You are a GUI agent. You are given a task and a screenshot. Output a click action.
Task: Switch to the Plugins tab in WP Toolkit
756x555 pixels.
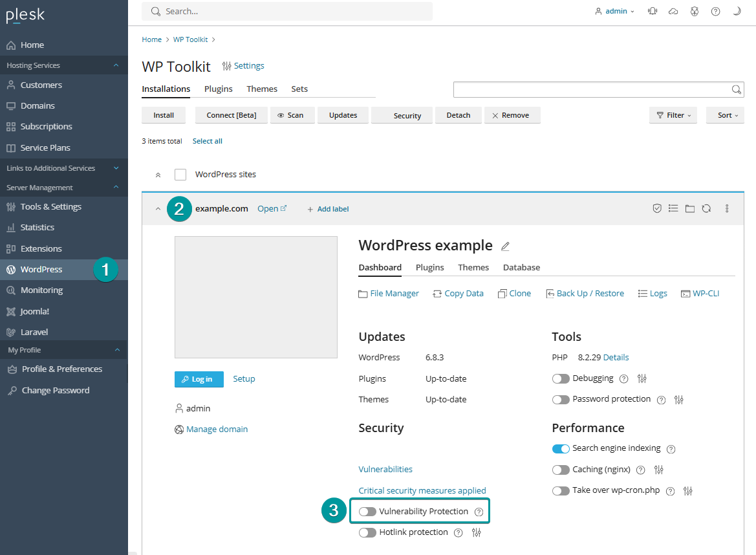coord(218,89)
